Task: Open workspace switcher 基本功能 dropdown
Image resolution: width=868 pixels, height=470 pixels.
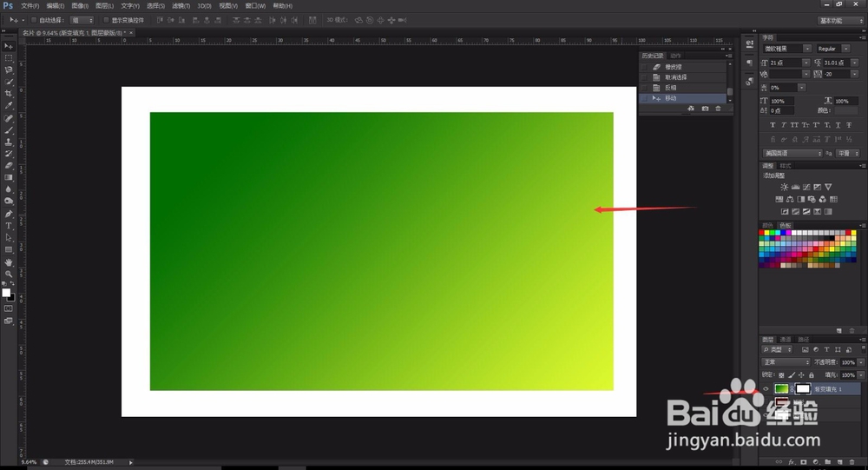Action: click(841, 21)
